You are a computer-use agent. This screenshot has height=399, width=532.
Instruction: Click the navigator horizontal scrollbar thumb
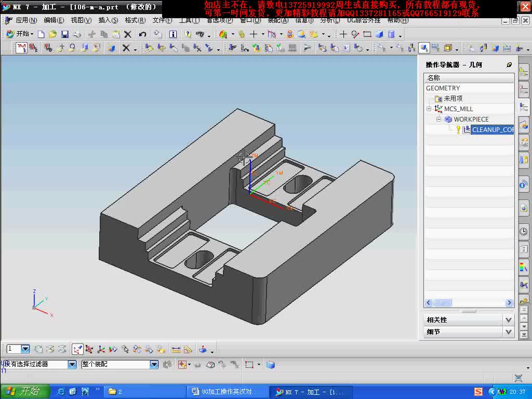click(443, 303)
